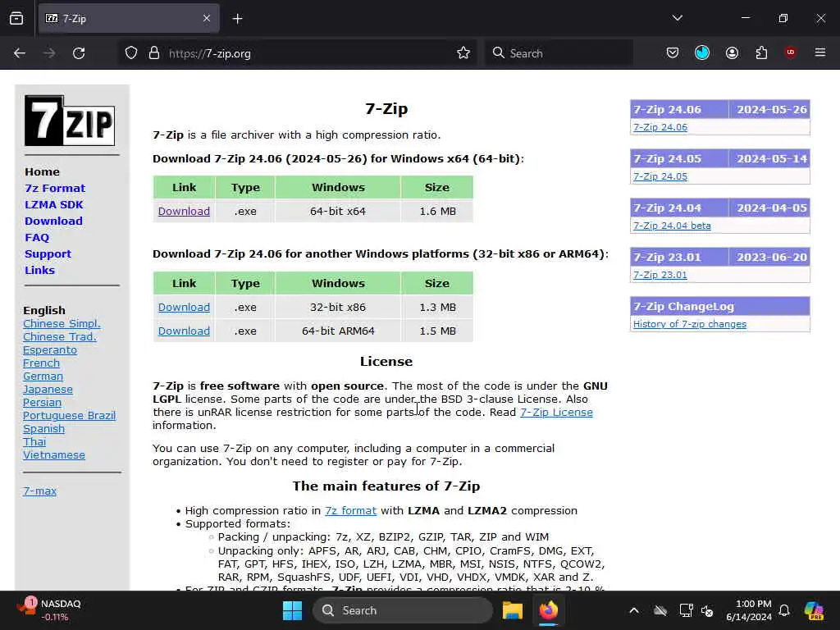Open the notification bell
The height and width of the screenshot is (630, 840).
[784, 610]
